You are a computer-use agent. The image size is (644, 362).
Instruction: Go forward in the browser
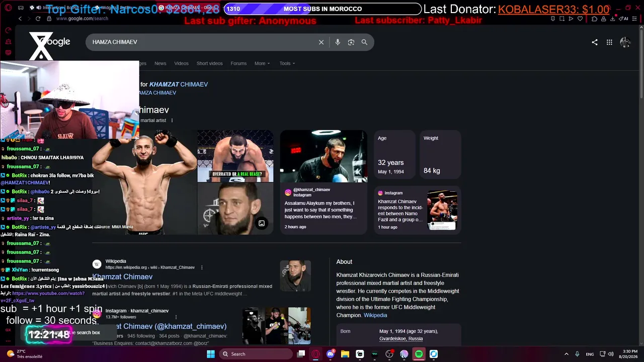click(29, 19)
